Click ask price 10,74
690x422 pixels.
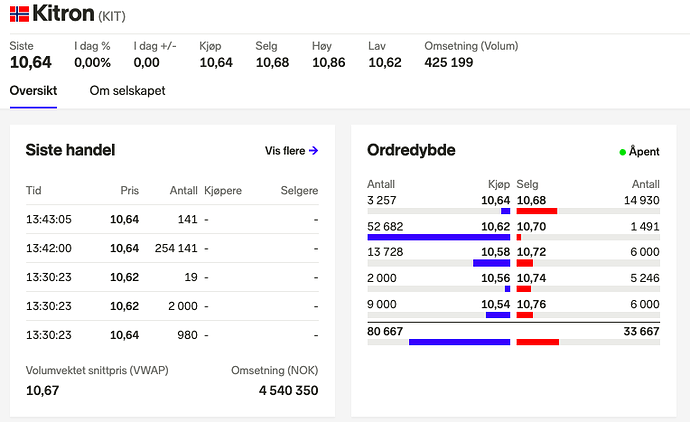pos(532,278)
